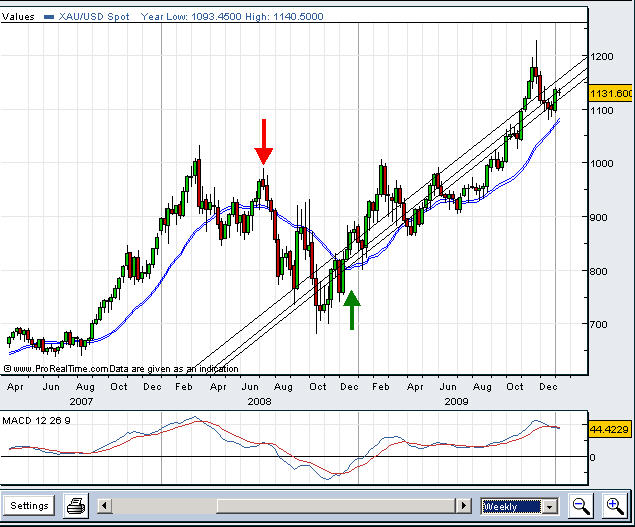Click the 700 price axis label
Viewport: 635px width, 527px height.
(599, 324)
